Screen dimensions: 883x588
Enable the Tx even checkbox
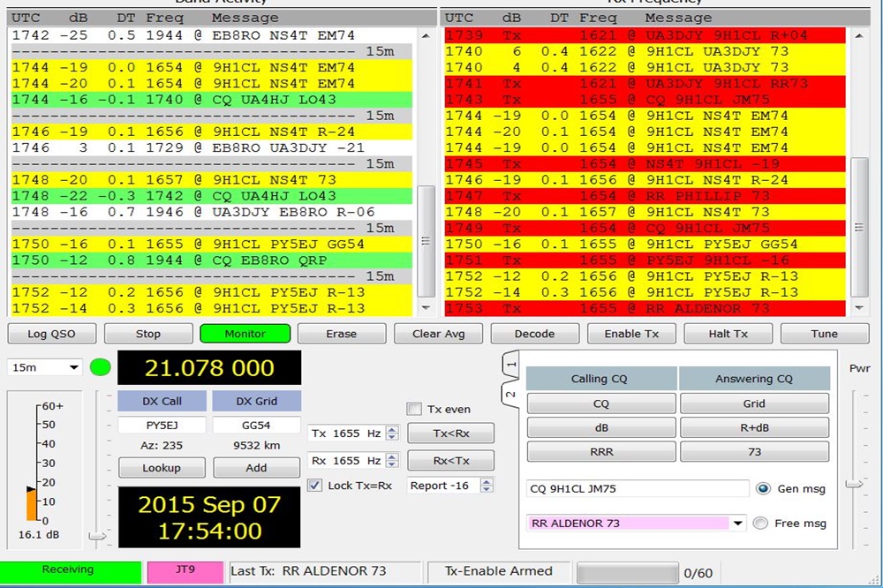[x=413, y=410]
